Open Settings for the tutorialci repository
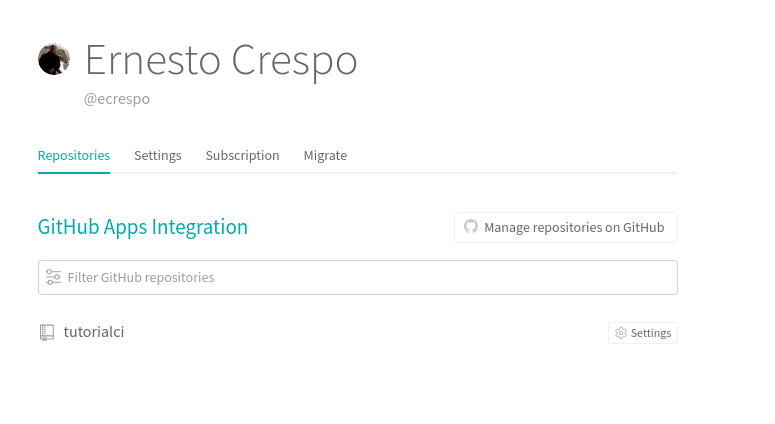This screenshot has height=424, width=775. [x=642, y=333]
